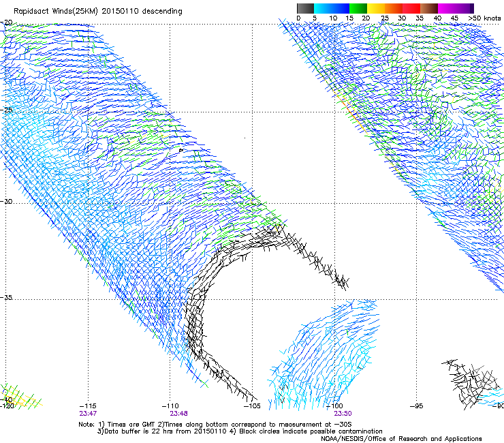Click the latitude label '-30'

6,201
